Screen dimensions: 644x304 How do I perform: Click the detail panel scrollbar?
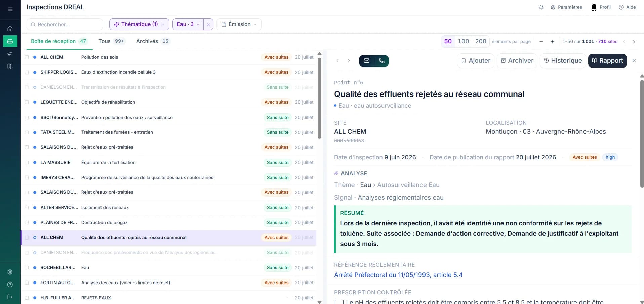point(642,134)
